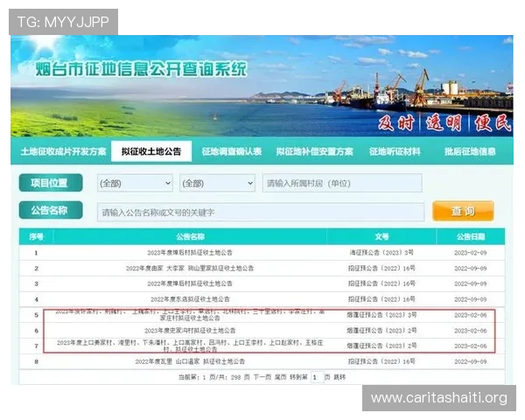Viewport: 525px width, 420px height.
Task: Open row 8 announcement 2022年度瓦里 山口温家
Action: (x=190, y=361)
